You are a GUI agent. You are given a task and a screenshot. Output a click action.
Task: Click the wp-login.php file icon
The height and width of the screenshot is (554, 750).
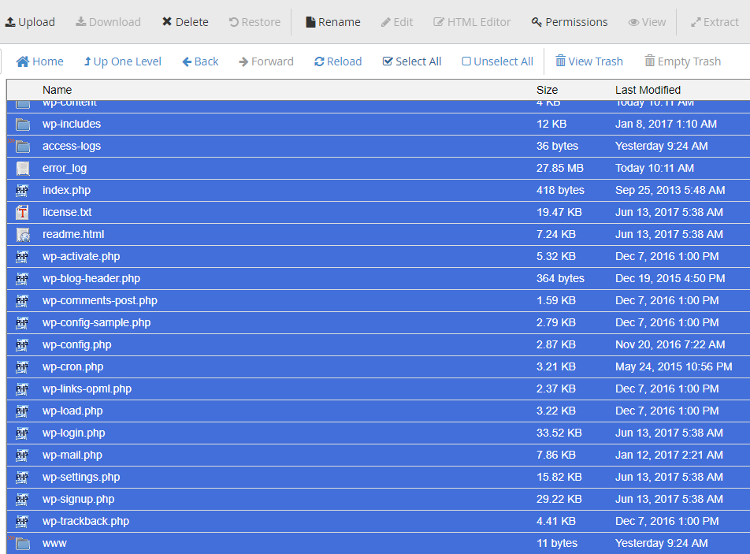(22, 433)
